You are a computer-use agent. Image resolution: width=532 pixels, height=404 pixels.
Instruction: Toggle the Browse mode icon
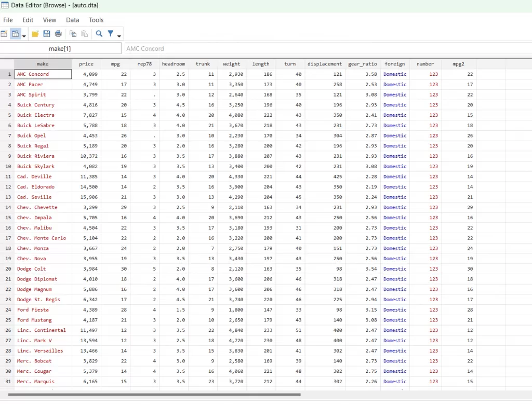pos(15,34)
